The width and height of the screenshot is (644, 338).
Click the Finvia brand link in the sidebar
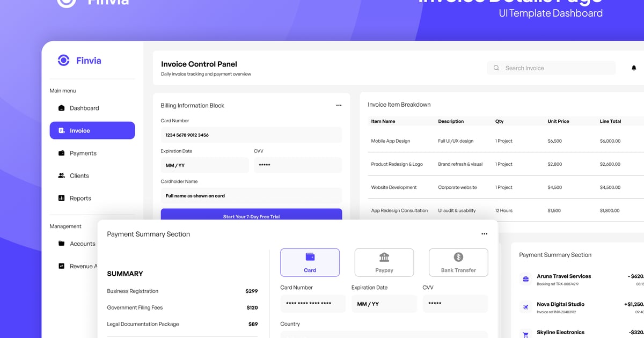79,61
